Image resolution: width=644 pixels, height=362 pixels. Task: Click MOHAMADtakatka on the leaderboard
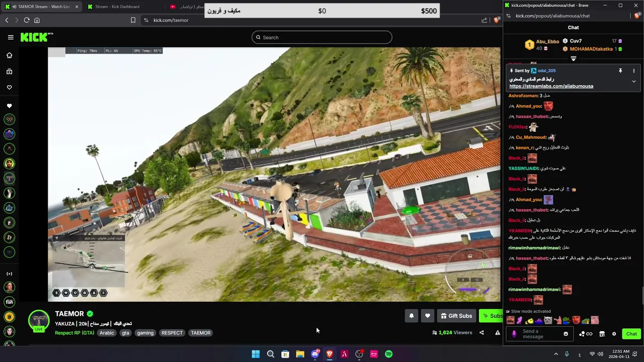tap(591, 49)
